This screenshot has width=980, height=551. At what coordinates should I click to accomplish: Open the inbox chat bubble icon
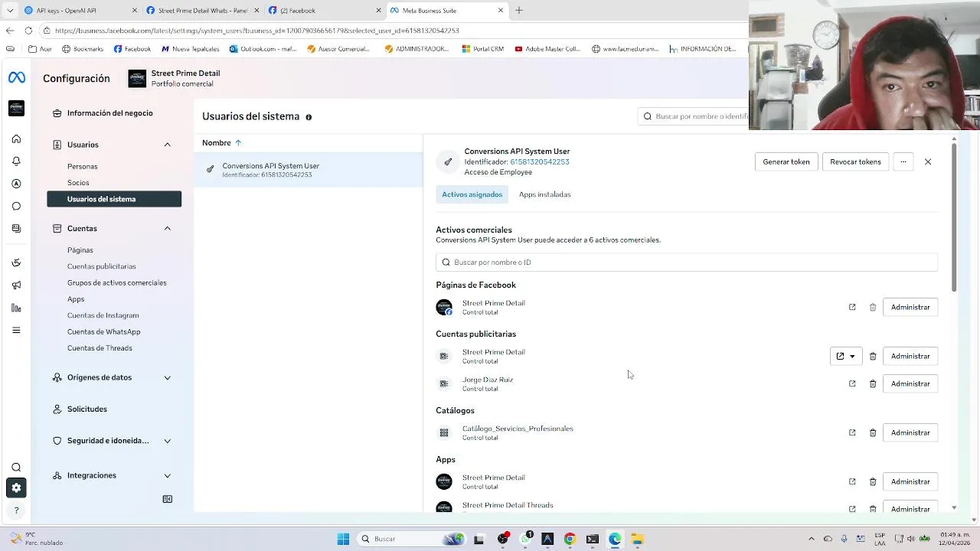16,206
